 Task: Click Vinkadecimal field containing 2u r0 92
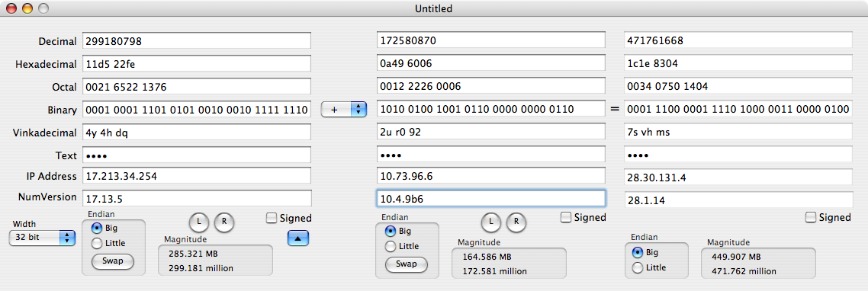point(491,132)
